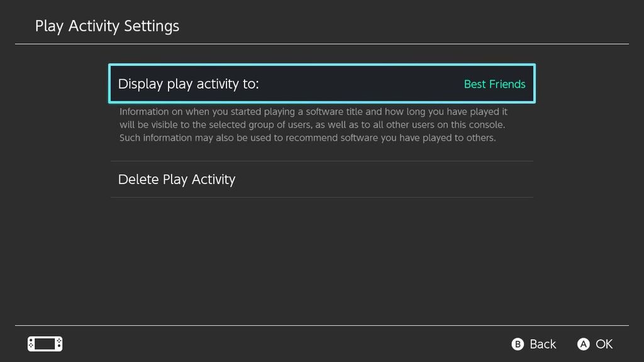Change the Best Friends visibility setting

click(494, 84)
